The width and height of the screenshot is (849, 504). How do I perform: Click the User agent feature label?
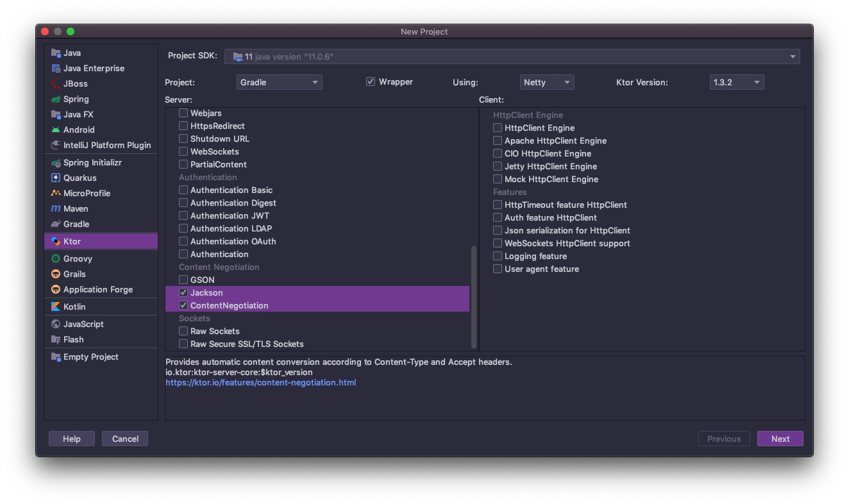point(542,269)
